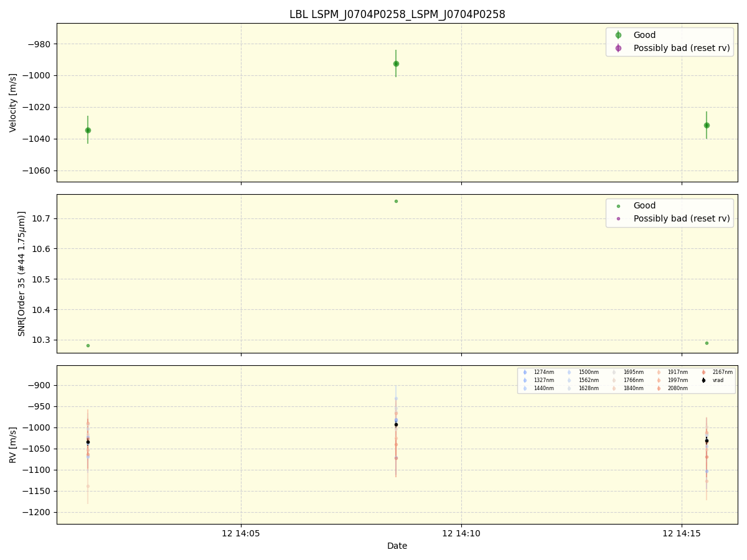Click the black vrad point in the first RV cluster

88,442
